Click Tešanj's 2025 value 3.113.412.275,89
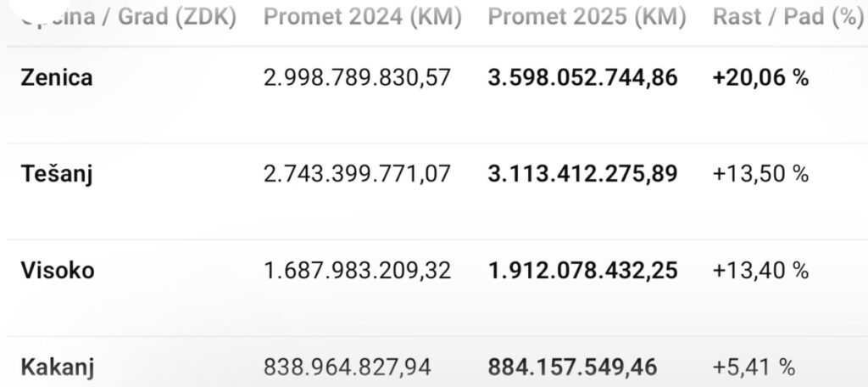The width and height of the screenshot is (868, 387). point(583,175)
